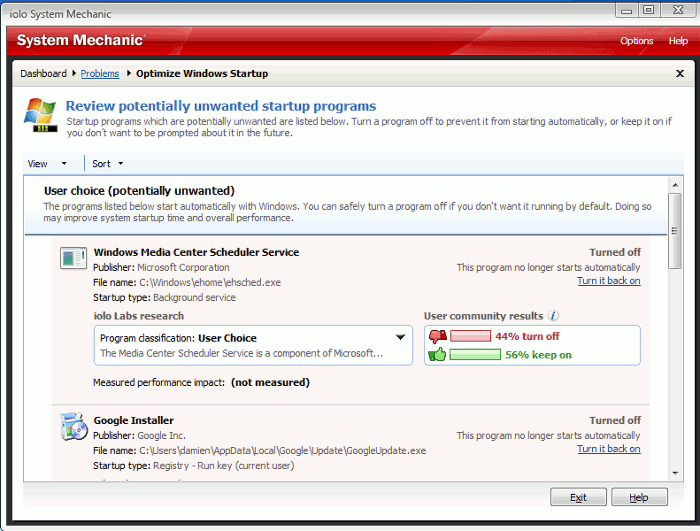The image size is (700, 531).
Task: Click the red thumbs-down turn off icon
Action: point(438,336)
